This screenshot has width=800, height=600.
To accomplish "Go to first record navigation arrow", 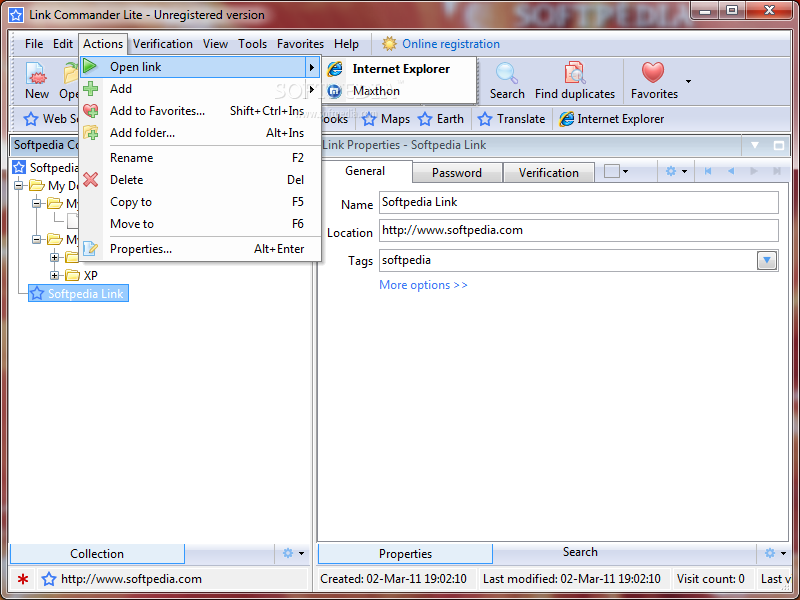I will pos(708,171).
